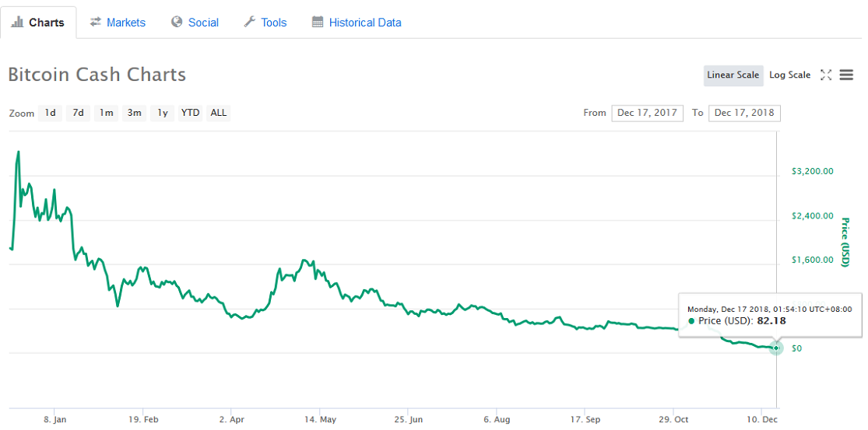This screenshot has width=868, height=430.
Task: Click the wrench icon beside Tools
Action: [250, 22]
